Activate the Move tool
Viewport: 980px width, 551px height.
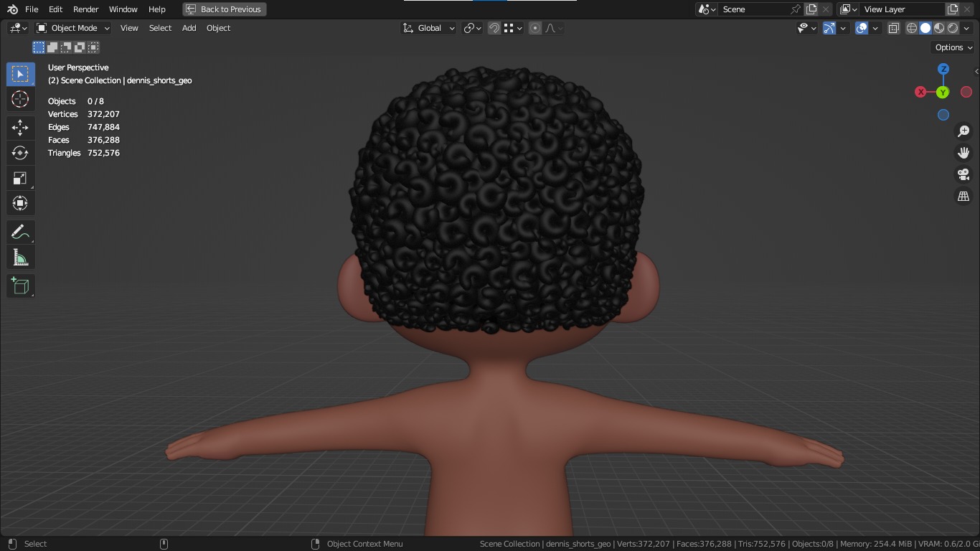click(20, 128)
